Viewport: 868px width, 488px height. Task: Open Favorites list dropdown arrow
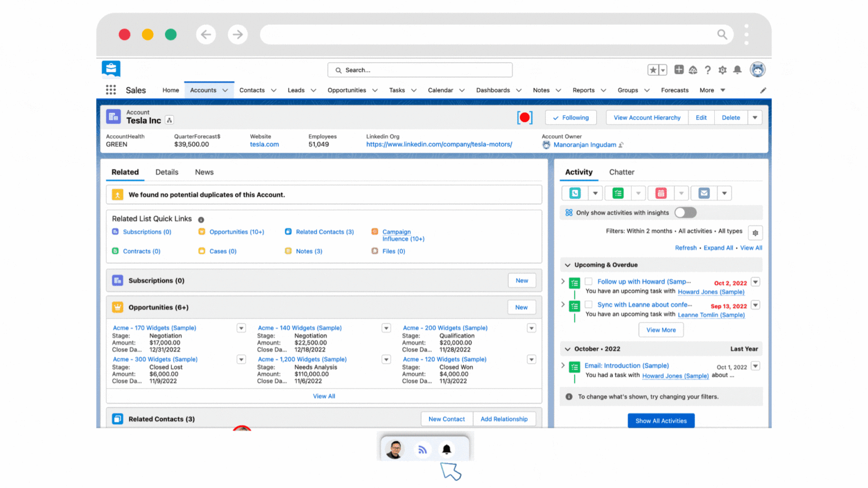[x=663, y=70]
